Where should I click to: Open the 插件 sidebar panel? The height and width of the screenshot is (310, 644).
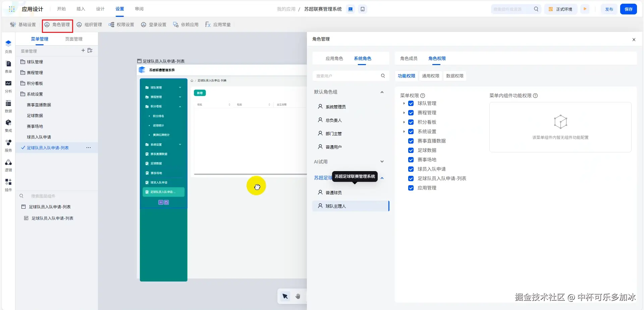[x=8, y=185]
